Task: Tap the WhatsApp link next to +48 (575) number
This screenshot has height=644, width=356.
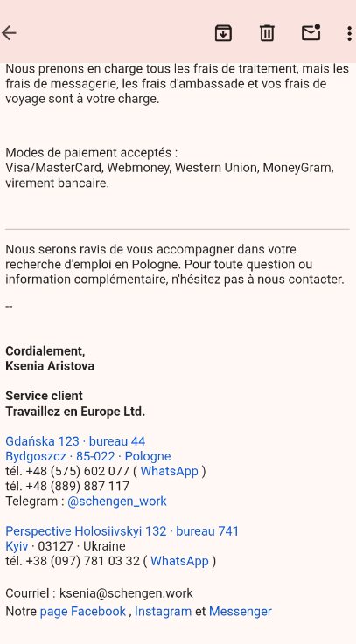Action: pos(169,471)
